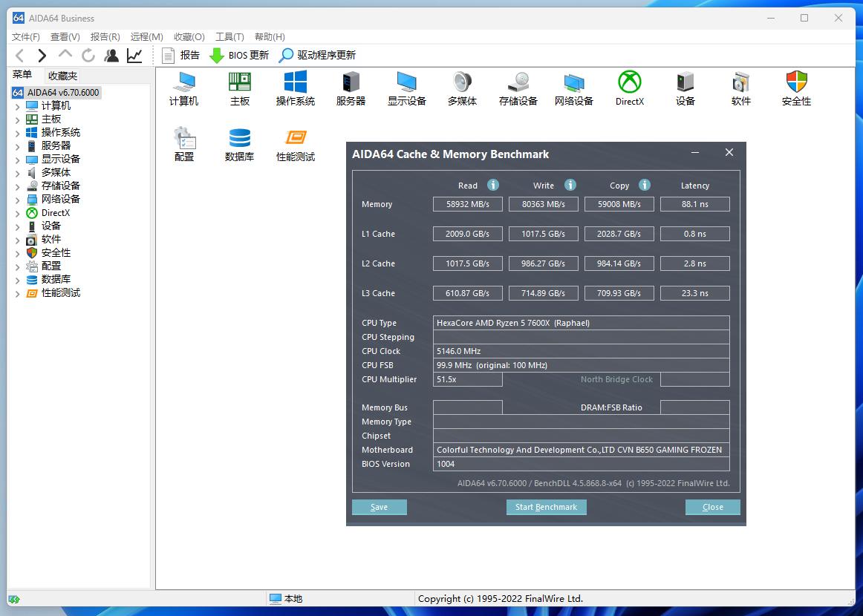Open the 性能测试 benchmark icon

(295, 144)
